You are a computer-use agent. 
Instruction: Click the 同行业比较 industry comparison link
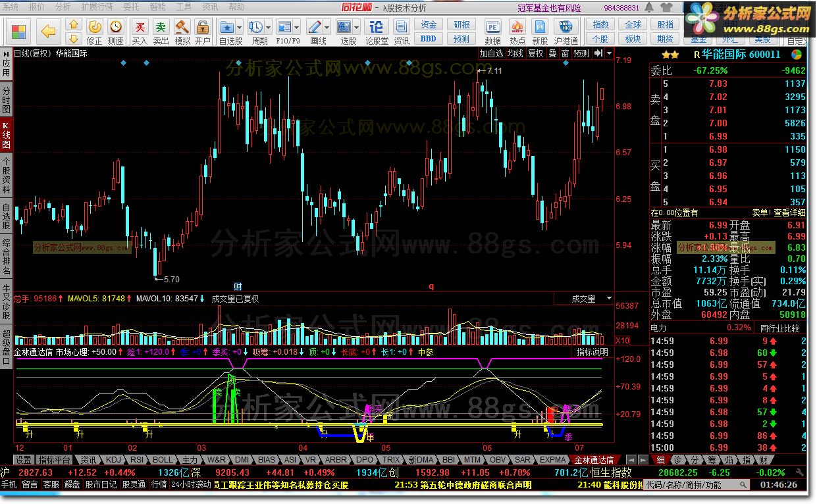point(780,328)
